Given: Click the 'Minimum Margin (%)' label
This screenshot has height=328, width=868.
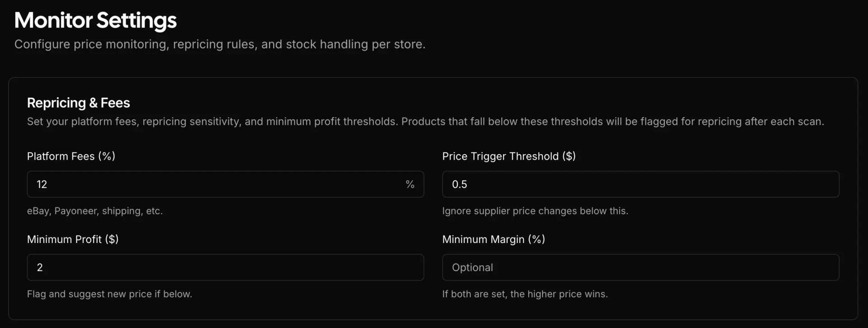Looking at the screenshot, I should pos(493,239).
